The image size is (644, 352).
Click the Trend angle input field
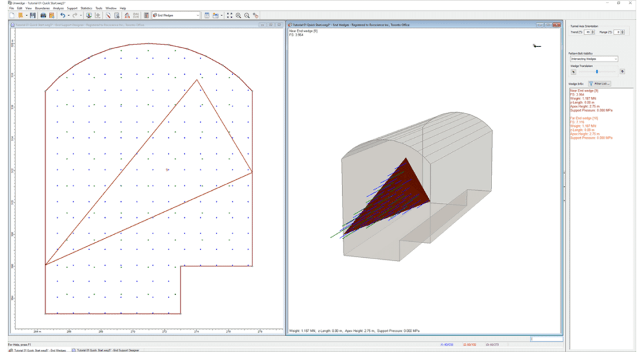[x=587, y=32]
